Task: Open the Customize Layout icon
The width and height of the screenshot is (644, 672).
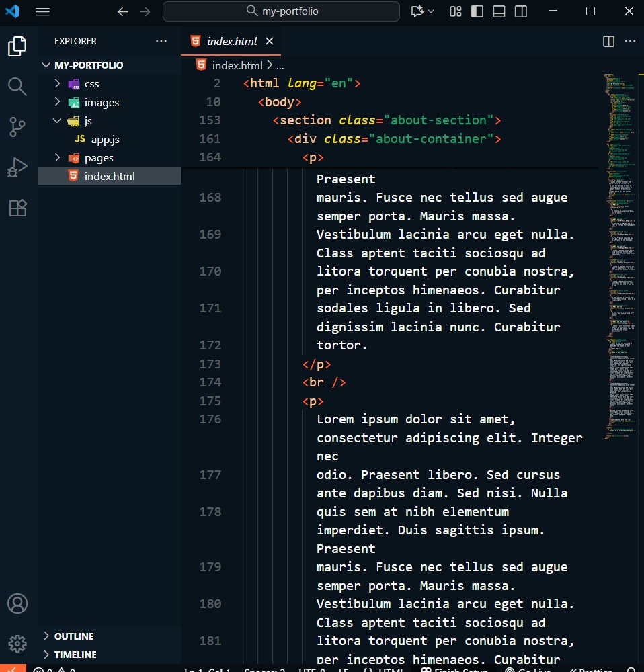Action: point(455,11)
